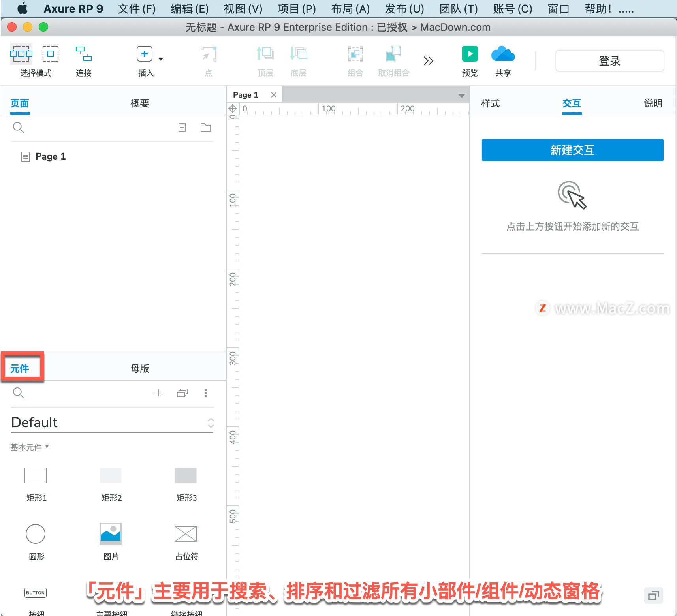The width and height of the screenshot is (677, 616).
Task: Click the ruler origin crosshair icon
Action: point(233,108)
